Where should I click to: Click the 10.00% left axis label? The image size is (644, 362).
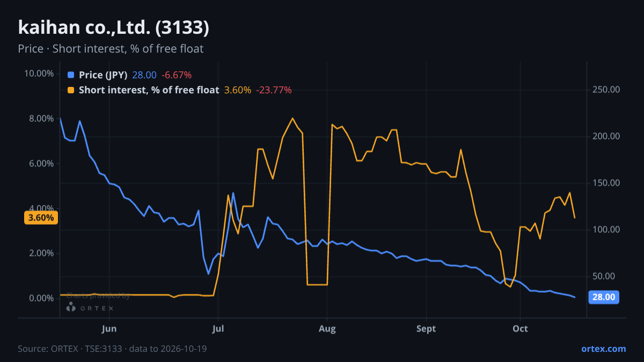(39, 73)
